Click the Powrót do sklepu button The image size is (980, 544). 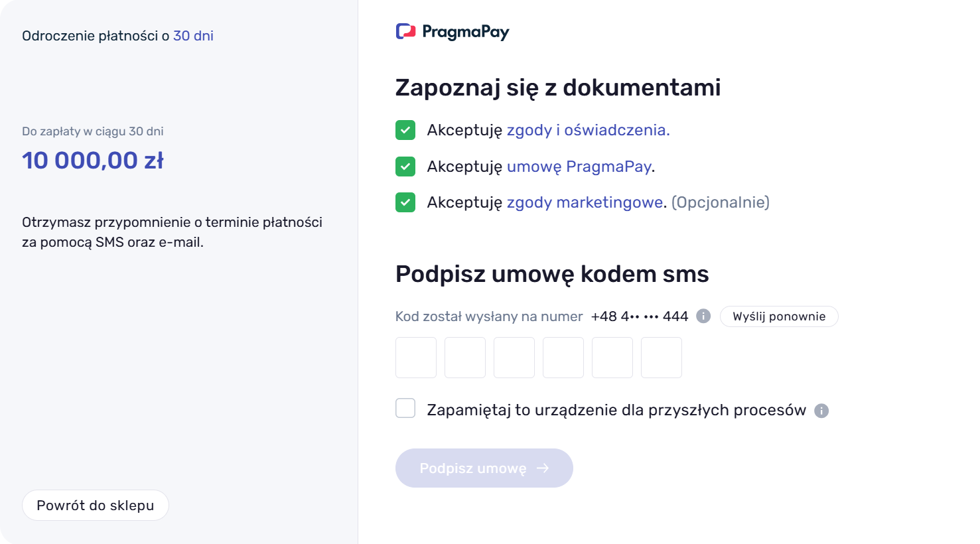(x=96, y=506)
